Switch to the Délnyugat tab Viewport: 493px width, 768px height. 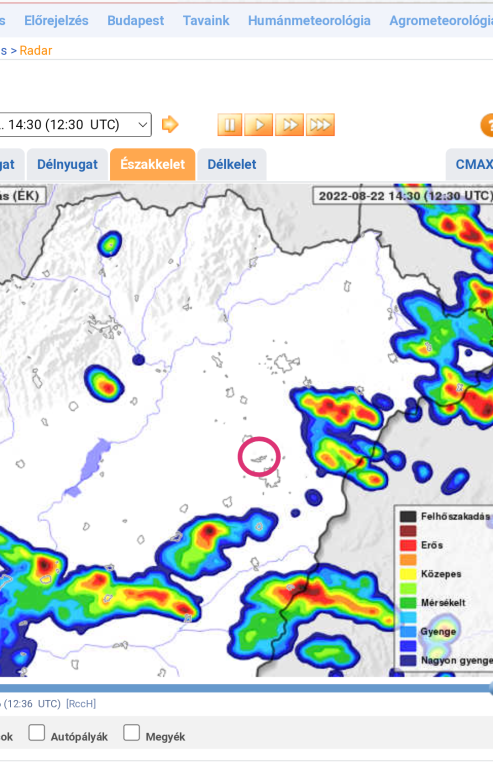(x=68, y=165)
